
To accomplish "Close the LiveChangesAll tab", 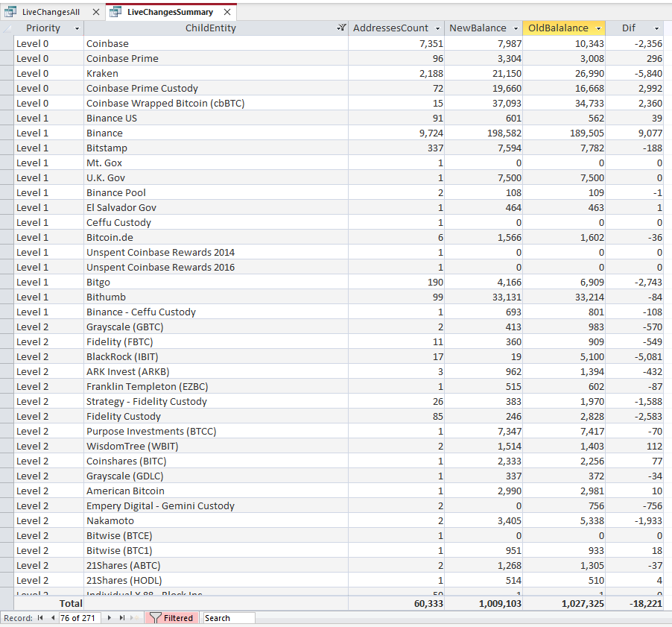I will [x=96, y=12].
